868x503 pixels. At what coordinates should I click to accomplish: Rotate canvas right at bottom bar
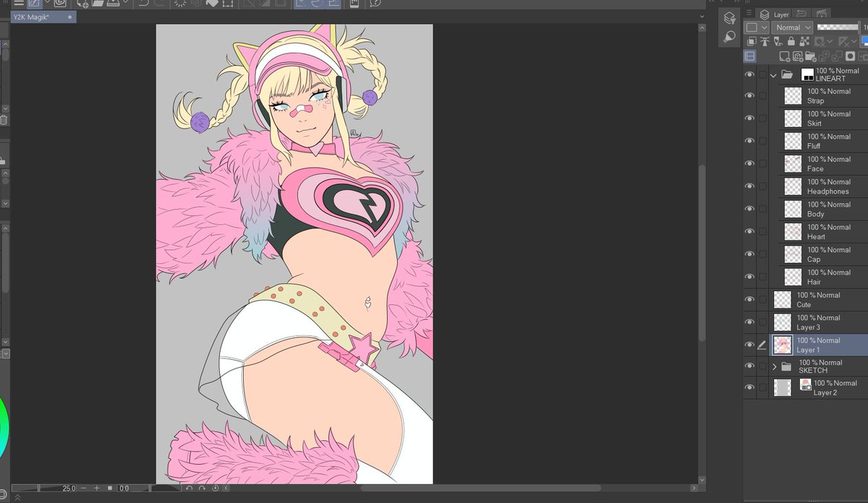pyautogui.click(x=202, y=488)
